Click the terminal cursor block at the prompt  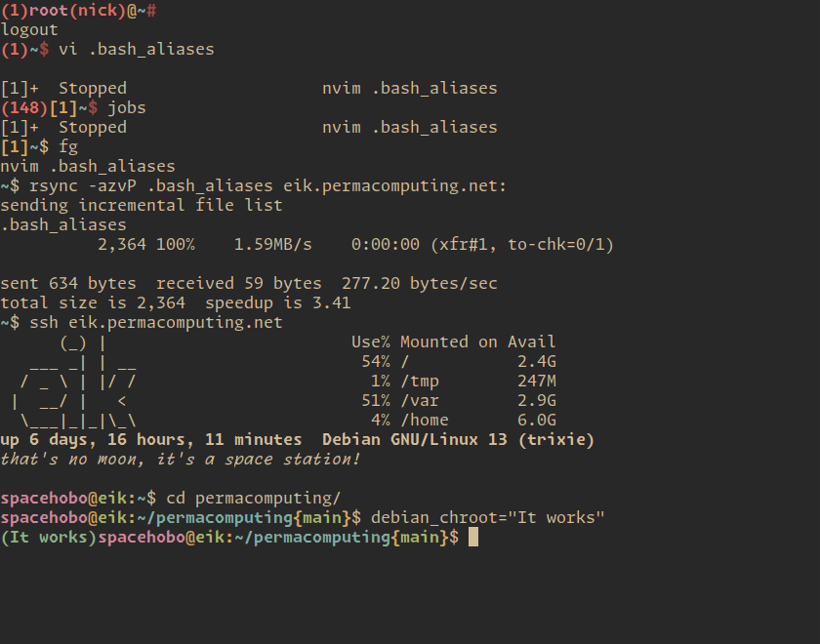(472, 537)
